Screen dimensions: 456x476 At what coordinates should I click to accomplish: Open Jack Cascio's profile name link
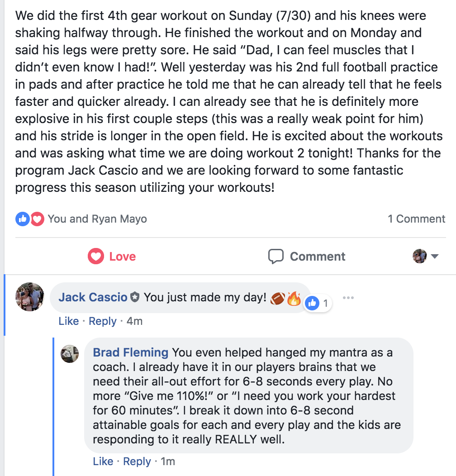click(x=93, y=297)
